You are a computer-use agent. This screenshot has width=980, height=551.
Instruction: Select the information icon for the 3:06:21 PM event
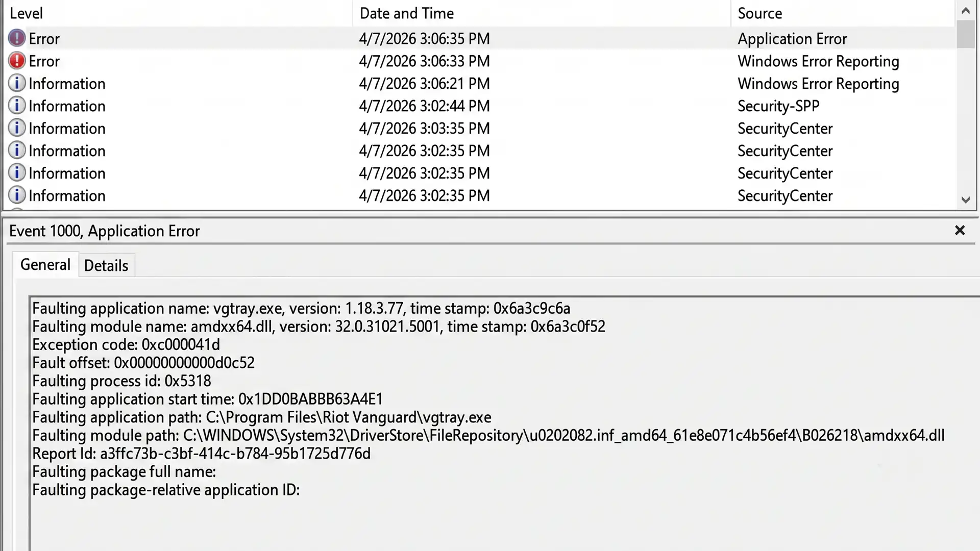coord(17,83)
